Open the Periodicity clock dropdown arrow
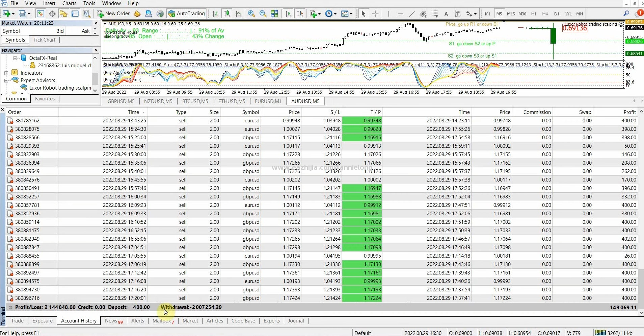 tap(335, 14)
